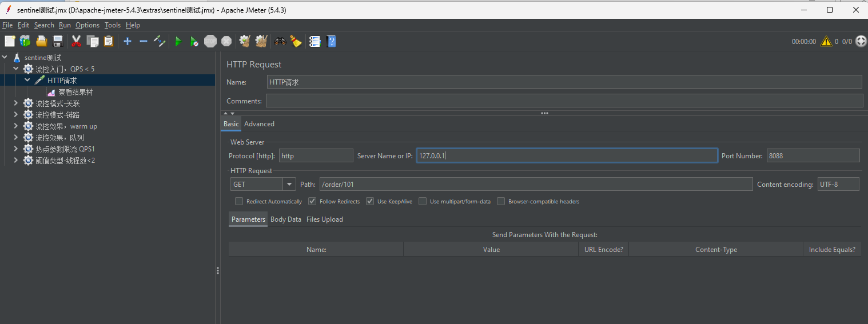Viewport: 868px width, 324px height.
Task: Enable Browser-compatible headers
Action: [501, 201]
